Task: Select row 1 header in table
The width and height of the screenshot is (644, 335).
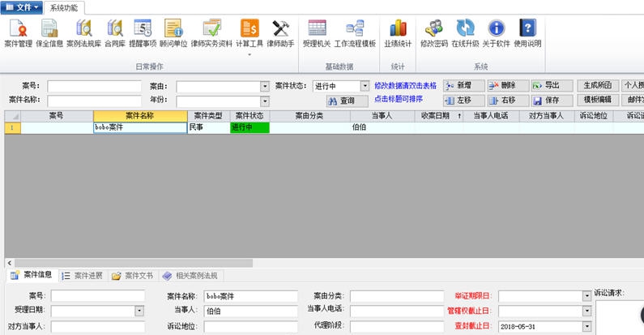Action: tap(12, 127)
